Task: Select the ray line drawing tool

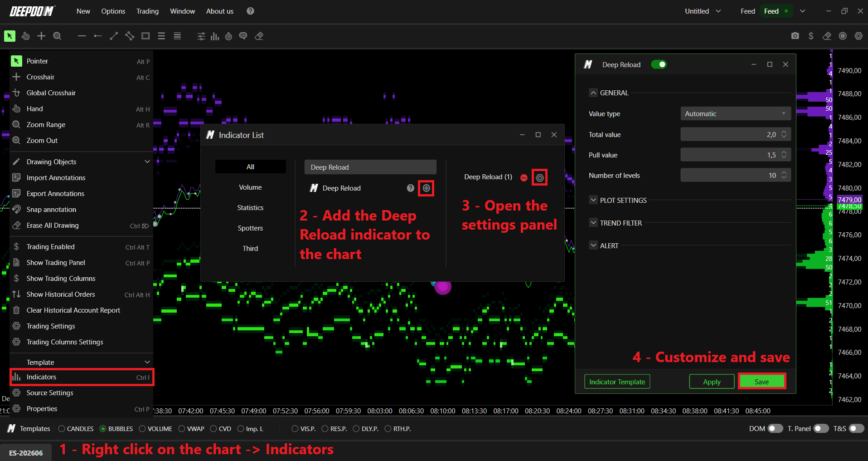Action: pos(97,36)
